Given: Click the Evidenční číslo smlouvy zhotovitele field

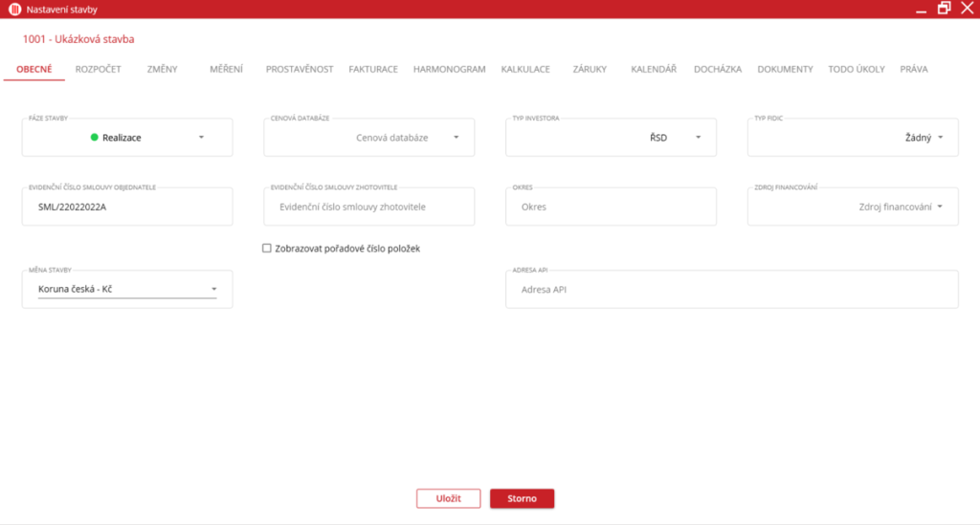Looking at the screenshot, I should 368,207.
